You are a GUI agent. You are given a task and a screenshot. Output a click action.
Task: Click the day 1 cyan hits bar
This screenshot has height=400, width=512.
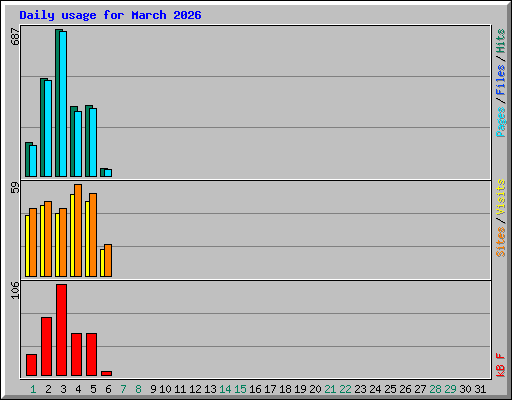click(x=33, y=161)
